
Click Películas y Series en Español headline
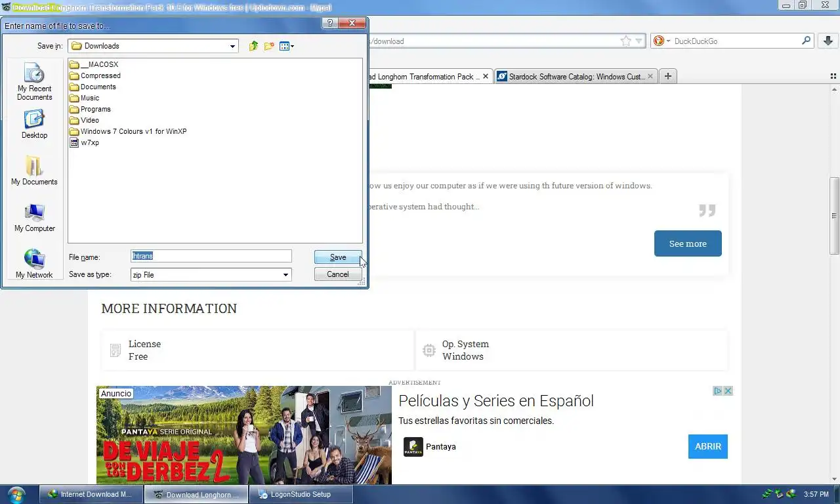[496, 401]
